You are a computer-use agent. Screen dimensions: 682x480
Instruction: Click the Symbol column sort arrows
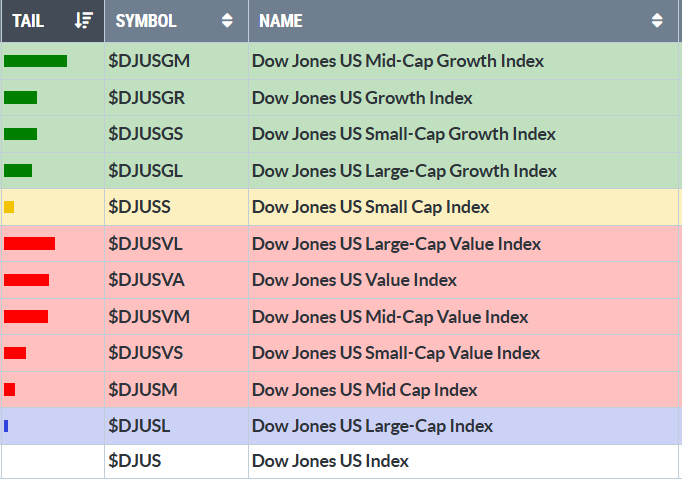click(x=228, y=20)
